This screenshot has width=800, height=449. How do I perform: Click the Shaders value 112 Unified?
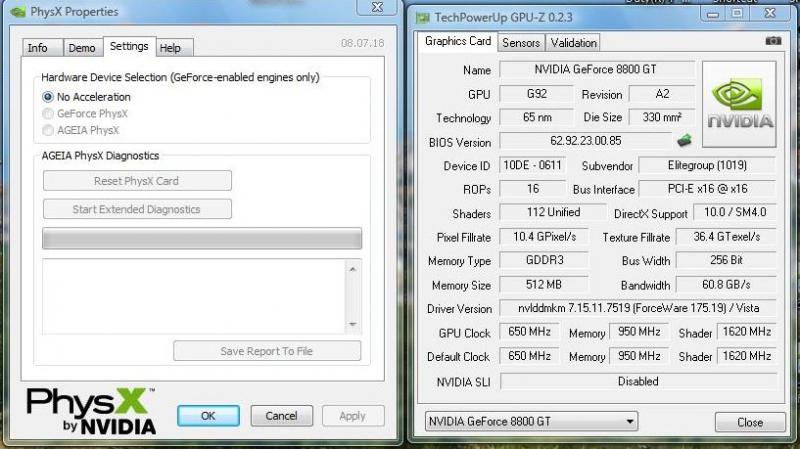pos(553,212)
